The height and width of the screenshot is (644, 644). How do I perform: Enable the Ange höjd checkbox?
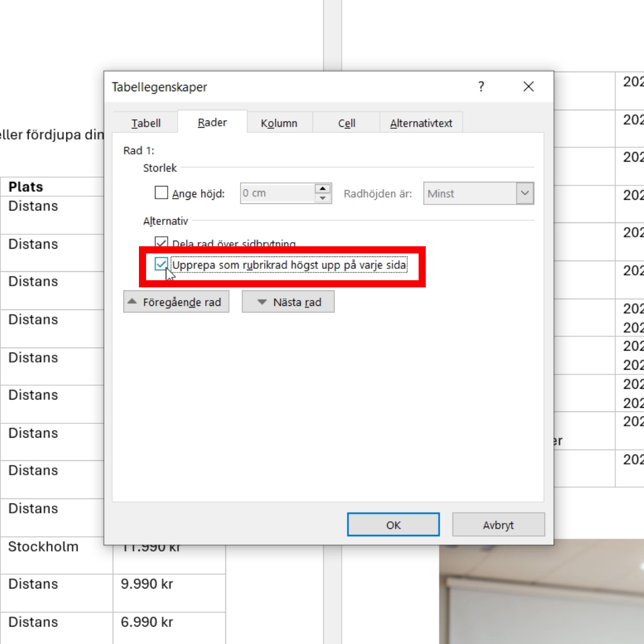click(162, 193)
